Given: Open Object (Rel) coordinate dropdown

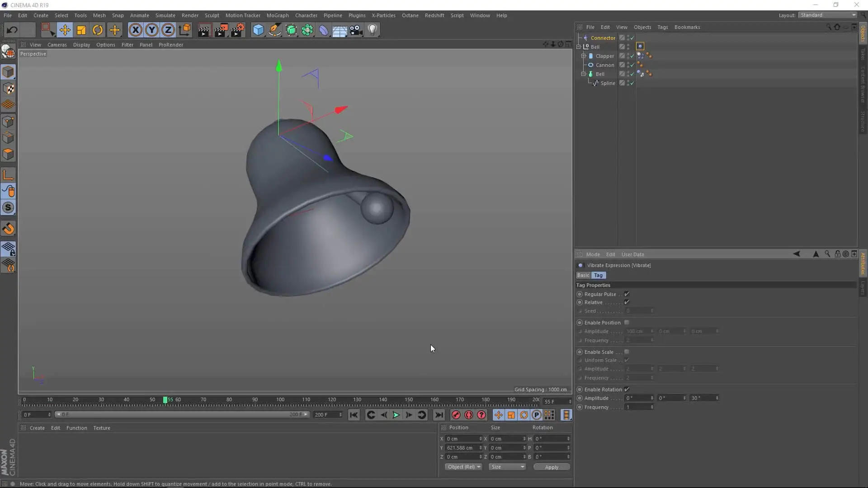Looking at the screenshot, I should point(464,467).
